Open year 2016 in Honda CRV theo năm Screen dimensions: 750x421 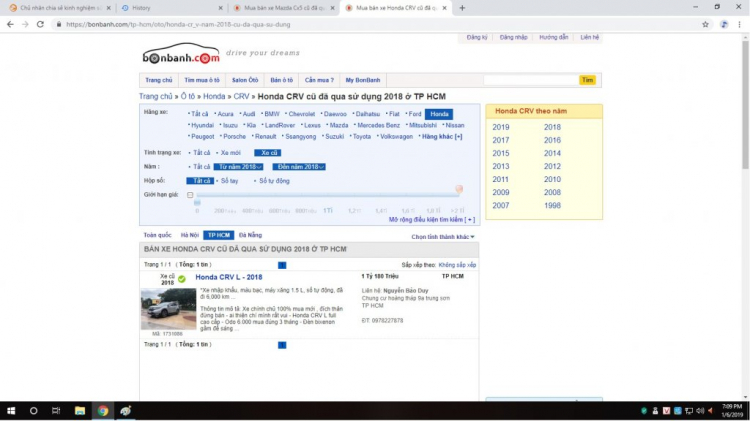(x=552, y=140)
